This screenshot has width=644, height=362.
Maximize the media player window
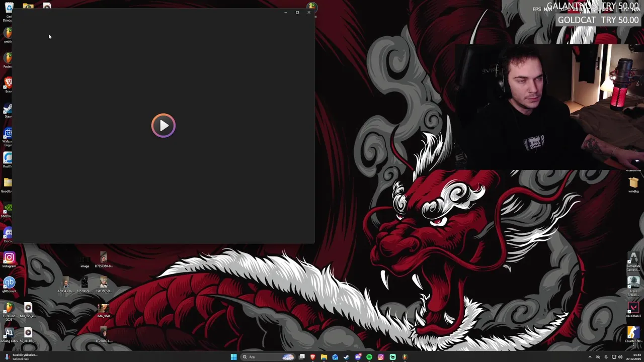[297, 12]
